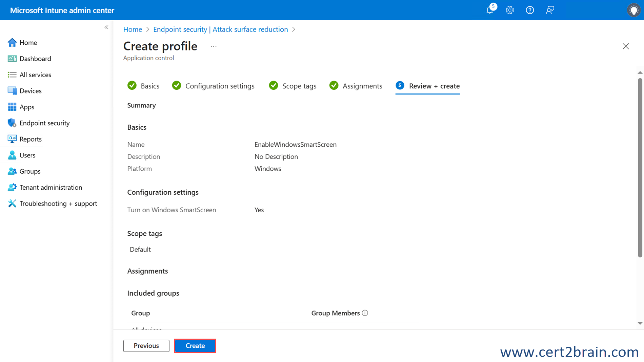
Task: Switch to the Assignments step tab
Action: coord(356,86)
